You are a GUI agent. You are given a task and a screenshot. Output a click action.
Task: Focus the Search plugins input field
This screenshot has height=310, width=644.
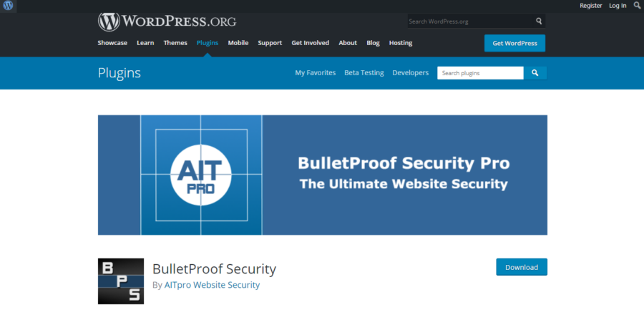pyautogui.click(x=481, y=73)
